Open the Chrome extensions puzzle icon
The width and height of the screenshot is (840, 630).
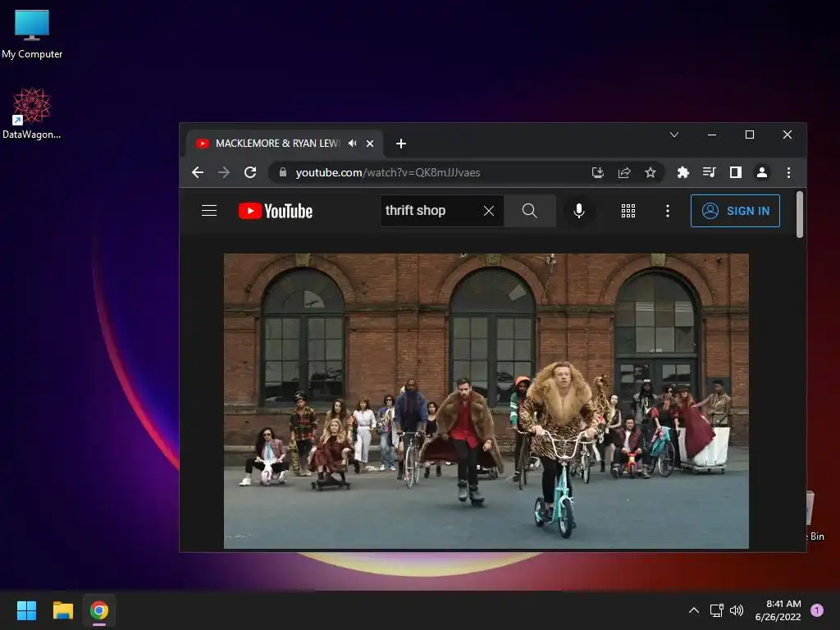[x=683, y=172]
